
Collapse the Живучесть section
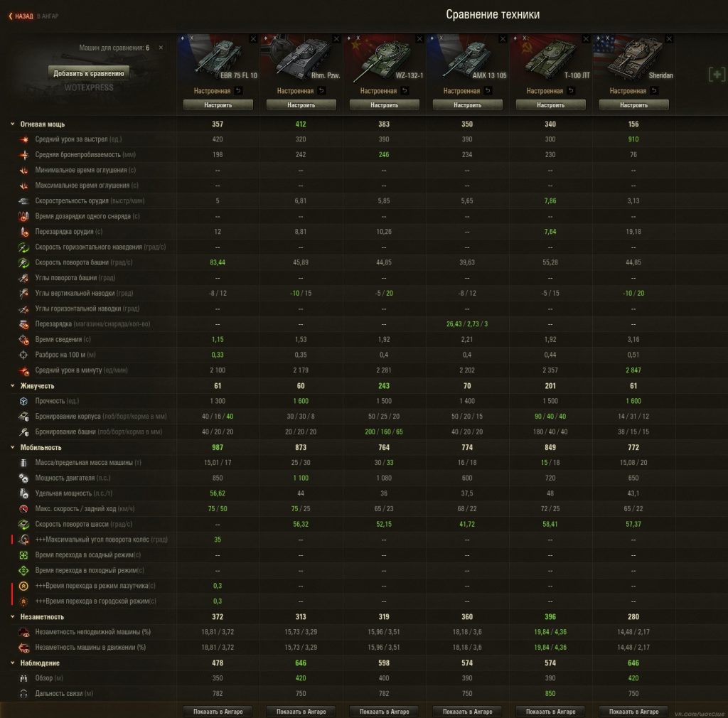(x=13, y=386)
